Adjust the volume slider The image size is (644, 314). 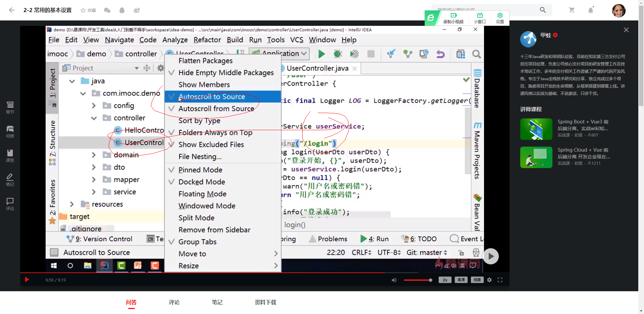[x=418, y=280]
